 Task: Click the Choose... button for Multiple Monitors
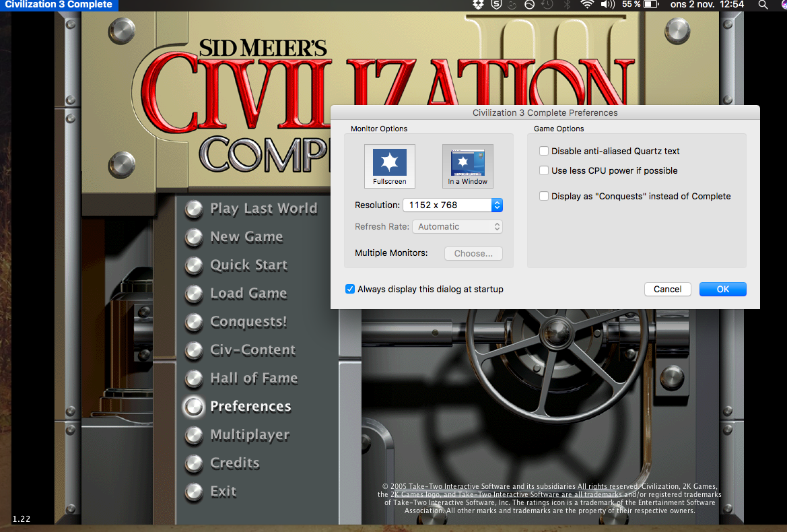tap(473, 253)
